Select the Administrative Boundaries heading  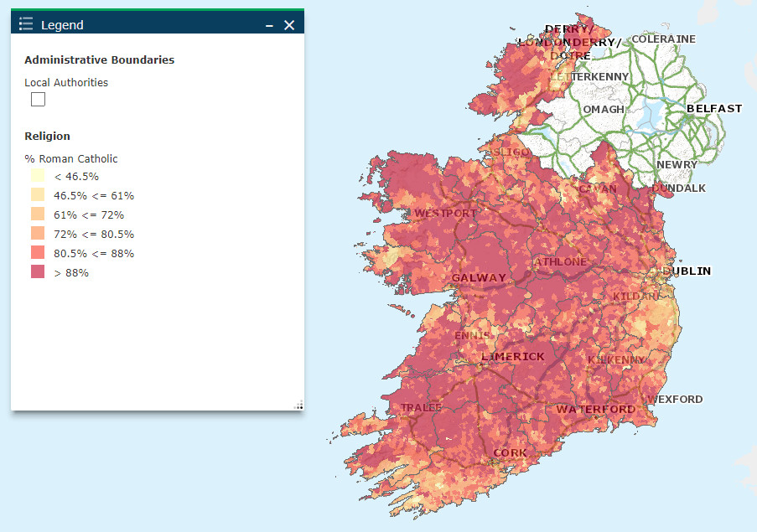point(99,60)
